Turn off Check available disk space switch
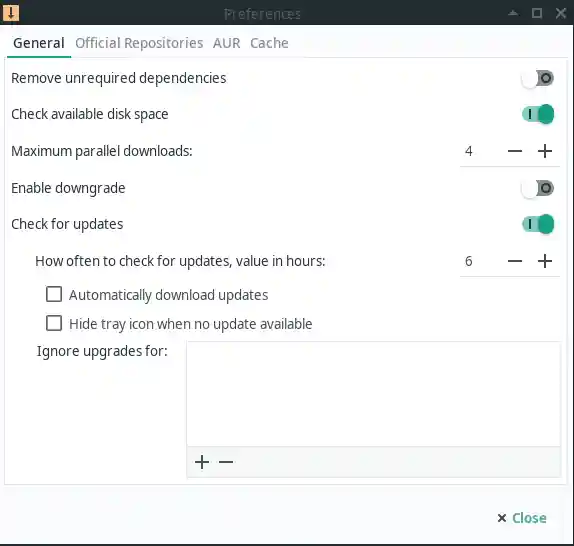 click(538, 115)
